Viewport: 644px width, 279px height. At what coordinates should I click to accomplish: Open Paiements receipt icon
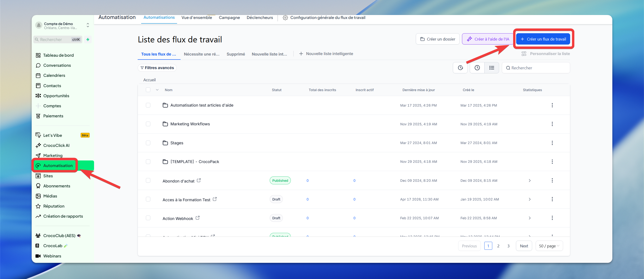pyautogui.click(x=38, y=116)
